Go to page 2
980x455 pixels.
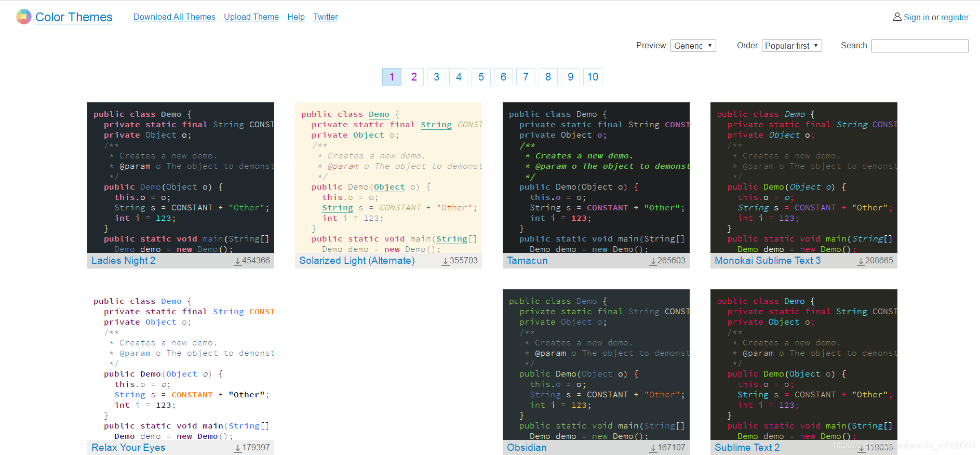pos(414,77)
